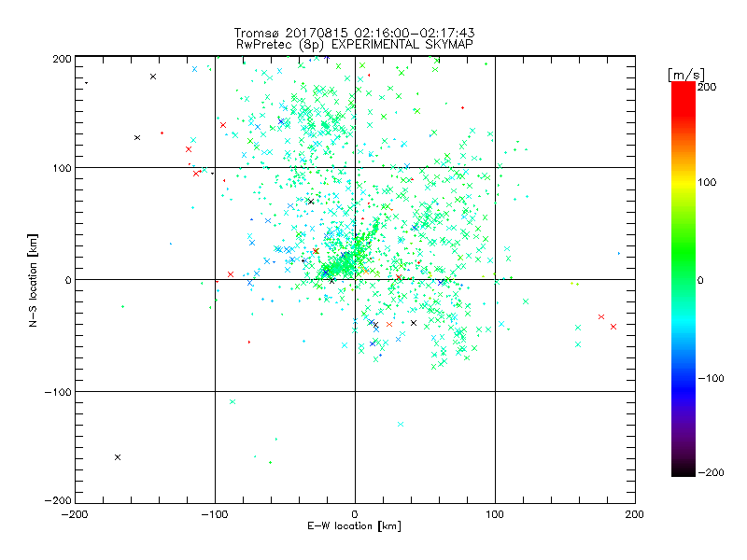Click the y-axis tick label '-200'
Screen dimensions: 747x560
click(58, 500)
